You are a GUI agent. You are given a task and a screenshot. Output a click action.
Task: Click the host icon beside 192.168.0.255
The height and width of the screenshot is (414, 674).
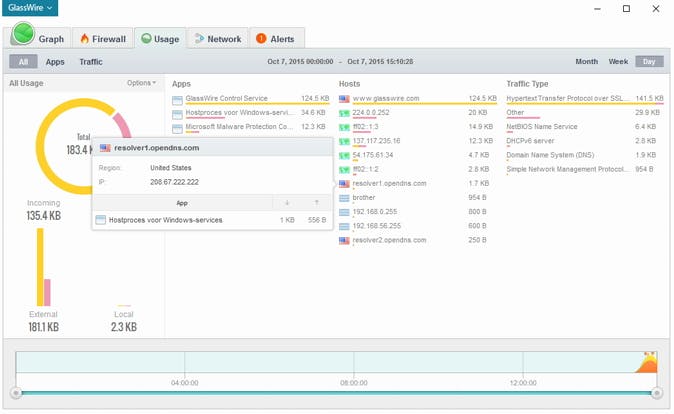344,212
